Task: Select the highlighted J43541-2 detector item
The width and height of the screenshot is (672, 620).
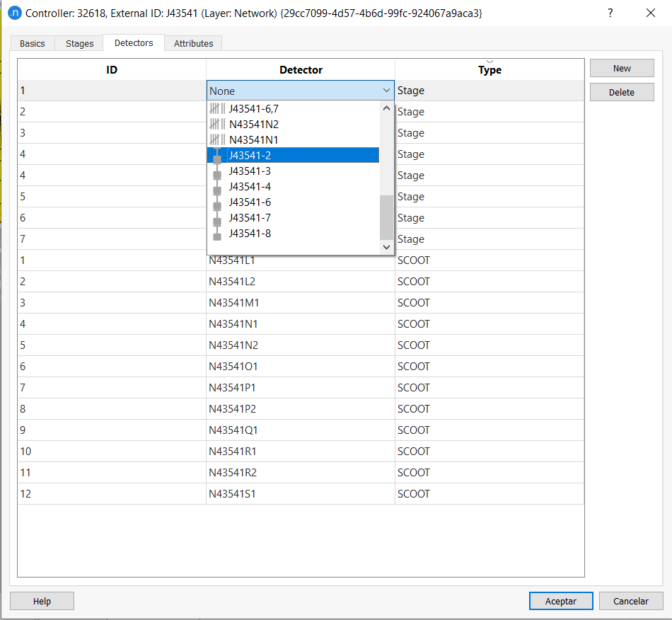Action: tap(249, 155)
